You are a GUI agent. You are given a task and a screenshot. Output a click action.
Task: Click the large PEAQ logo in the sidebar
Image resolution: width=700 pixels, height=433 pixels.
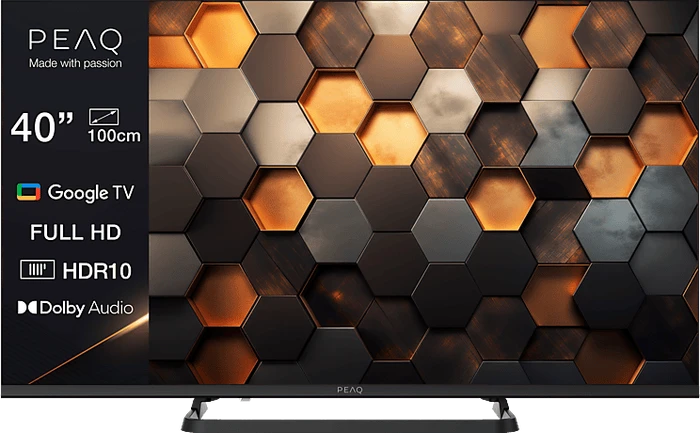point(75,42)
